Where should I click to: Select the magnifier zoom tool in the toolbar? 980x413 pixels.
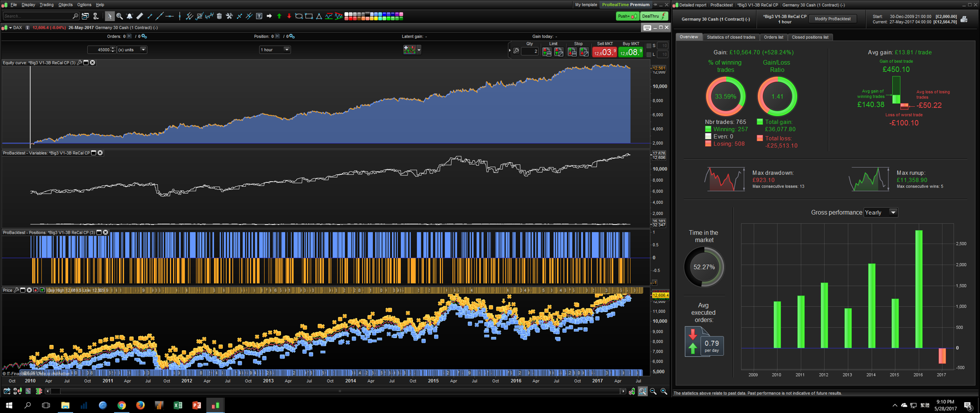[x=120, y=16]
